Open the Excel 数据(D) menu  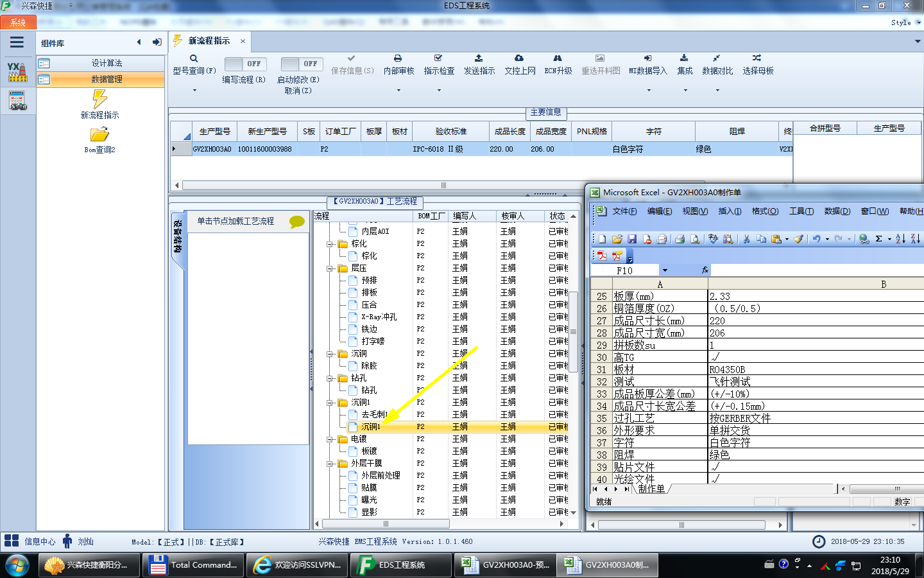tap(837, 211)
